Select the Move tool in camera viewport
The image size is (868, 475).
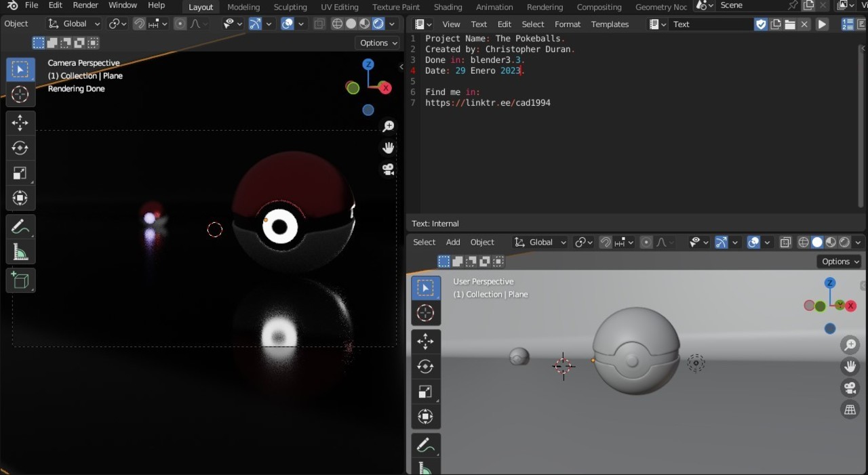pos(20,123)
